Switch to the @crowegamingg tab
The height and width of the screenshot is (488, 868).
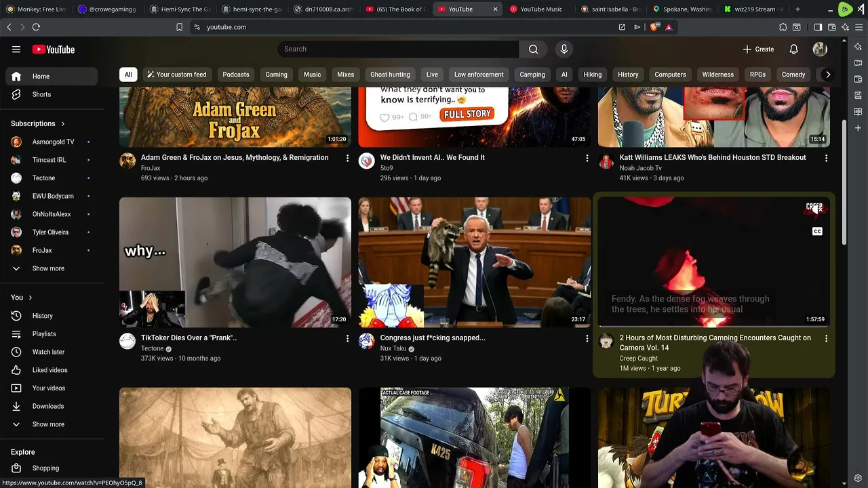click(x=107, y=9)
